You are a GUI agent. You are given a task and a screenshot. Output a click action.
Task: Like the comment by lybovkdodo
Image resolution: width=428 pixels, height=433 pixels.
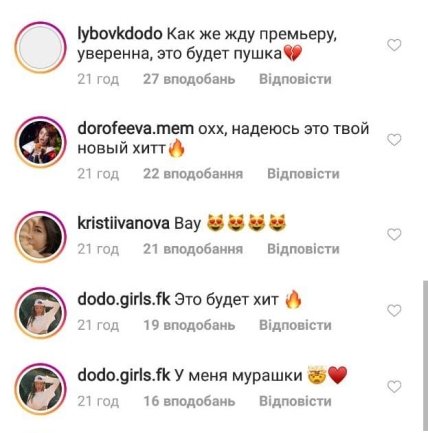394,45
